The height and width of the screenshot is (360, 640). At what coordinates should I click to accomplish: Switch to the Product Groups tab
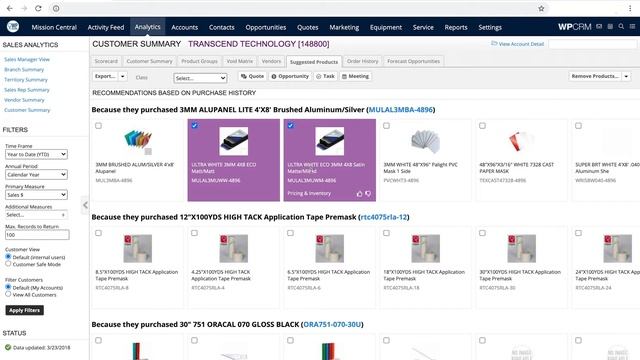coord(199,61)
